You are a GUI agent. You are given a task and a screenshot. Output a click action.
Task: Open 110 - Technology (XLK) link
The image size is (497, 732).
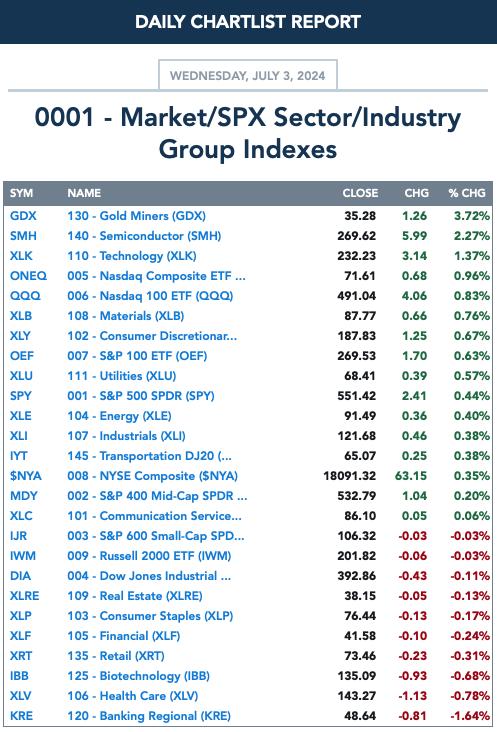coord(132,256)
